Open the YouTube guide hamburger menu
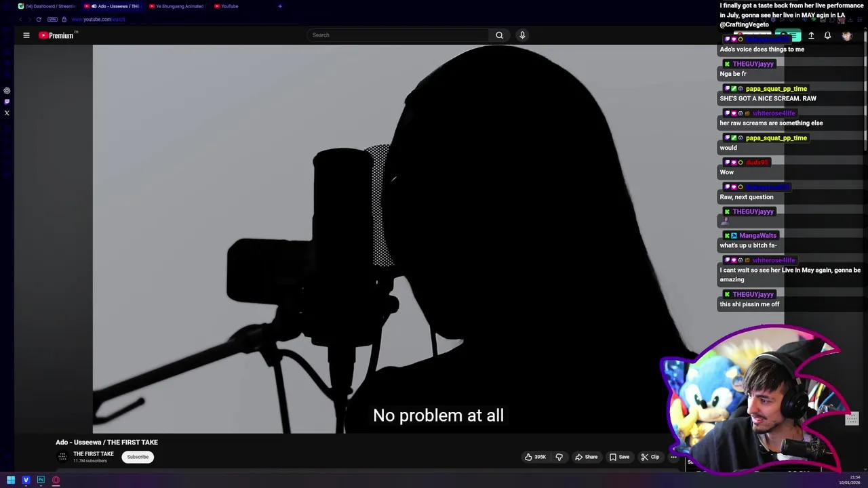 tap(26, 35)
